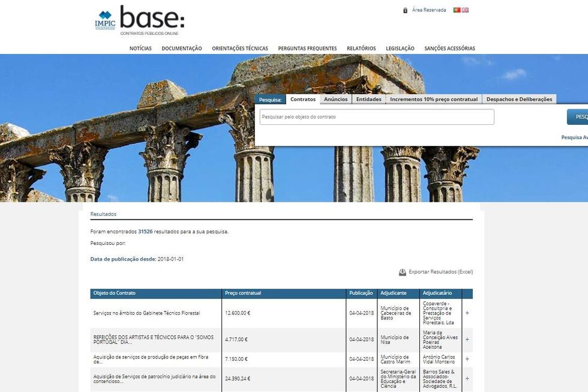Screen dimensions: 588x392
Task: Switch to Despachos e Deliberações tab
Action: pos(519,99)
